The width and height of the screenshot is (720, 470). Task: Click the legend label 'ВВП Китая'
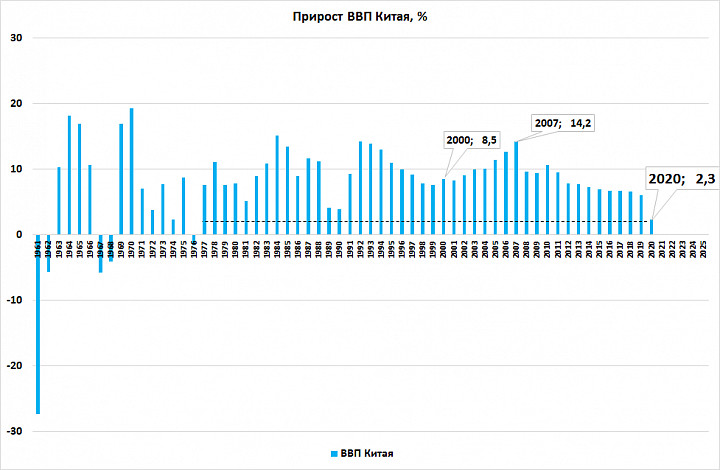click(x=367, y=454)
